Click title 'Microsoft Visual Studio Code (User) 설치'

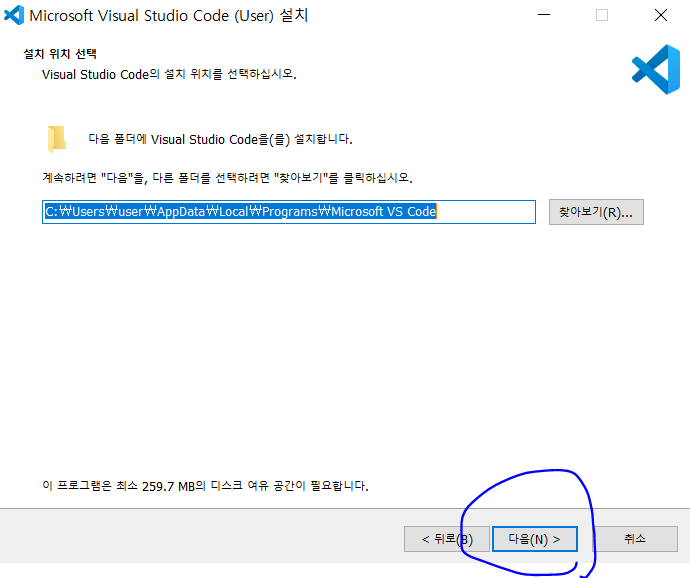coord(169,15)
